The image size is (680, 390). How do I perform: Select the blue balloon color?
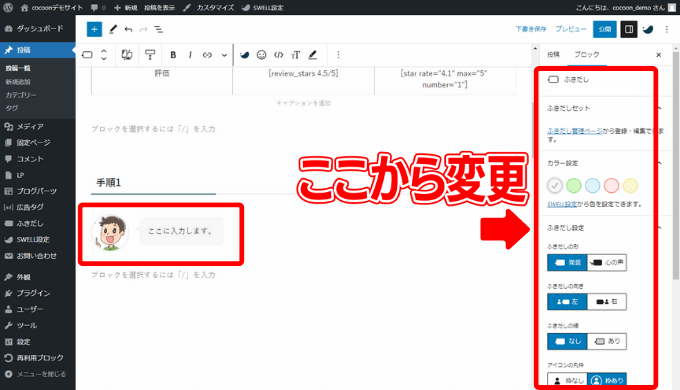(x=592, y=186)
